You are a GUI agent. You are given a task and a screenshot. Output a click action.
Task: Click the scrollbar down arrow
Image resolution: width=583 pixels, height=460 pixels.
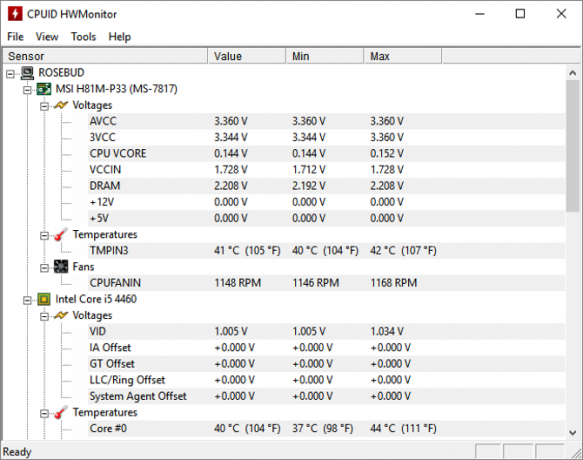(573, 432)
